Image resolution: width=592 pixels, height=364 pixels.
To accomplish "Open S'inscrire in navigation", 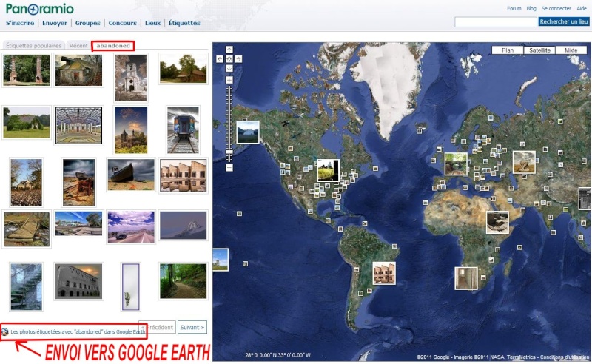I will click(20, 23).
